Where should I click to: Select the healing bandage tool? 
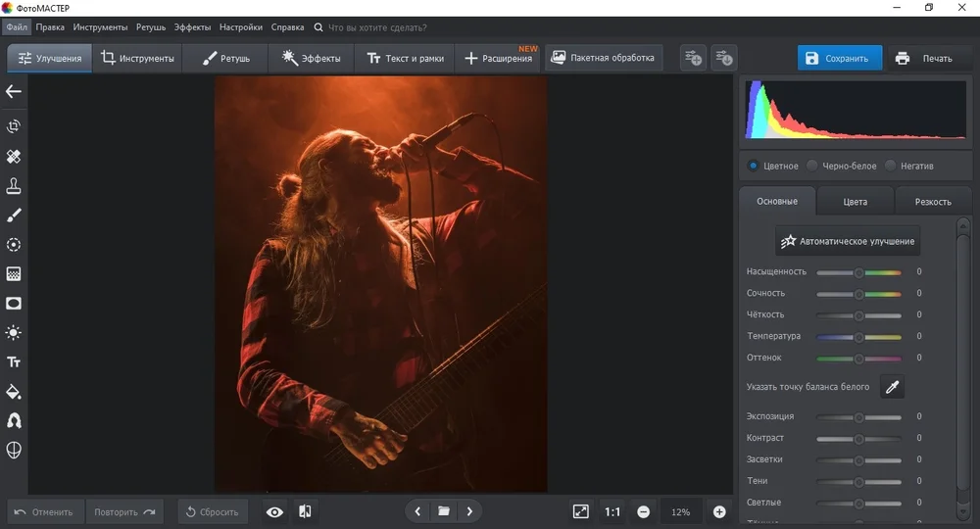click(14, 157)
